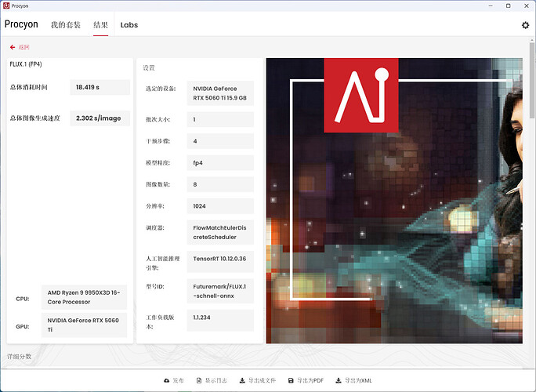This screenshot has width=536, height=392.
Task: Open the Labs tab
Action: [x=129, y=25]
